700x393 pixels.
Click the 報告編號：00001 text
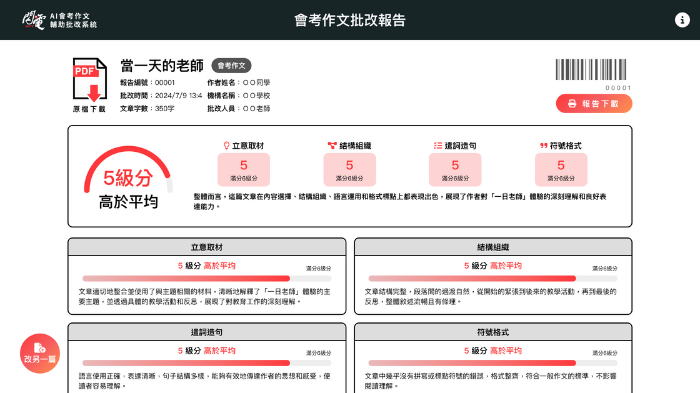click(x=147, y=83)
